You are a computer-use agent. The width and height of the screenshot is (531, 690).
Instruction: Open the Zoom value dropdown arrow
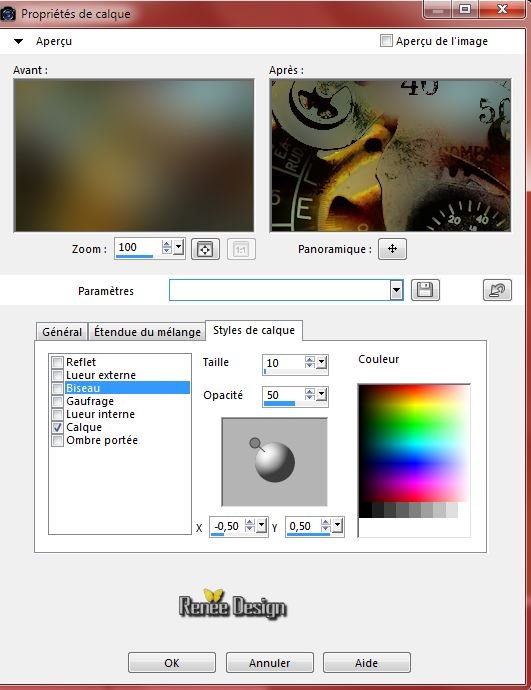178,247
